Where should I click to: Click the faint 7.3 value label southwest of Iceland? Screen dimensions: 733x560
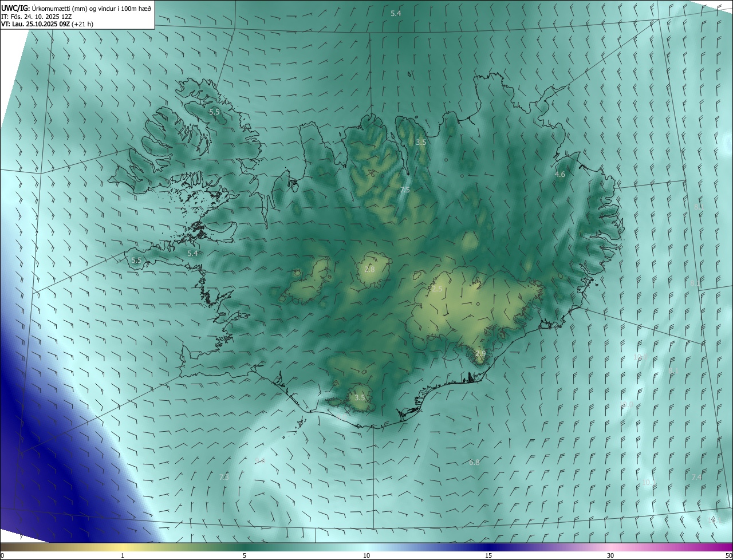pyautogui.click(x=224, y=477)
